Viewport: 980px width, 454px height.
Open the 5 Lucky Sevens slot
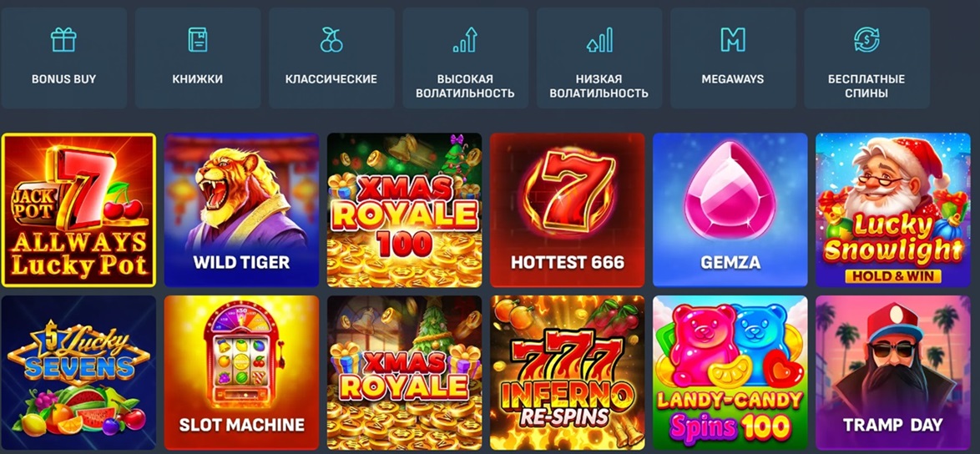(x=78, y=373)
